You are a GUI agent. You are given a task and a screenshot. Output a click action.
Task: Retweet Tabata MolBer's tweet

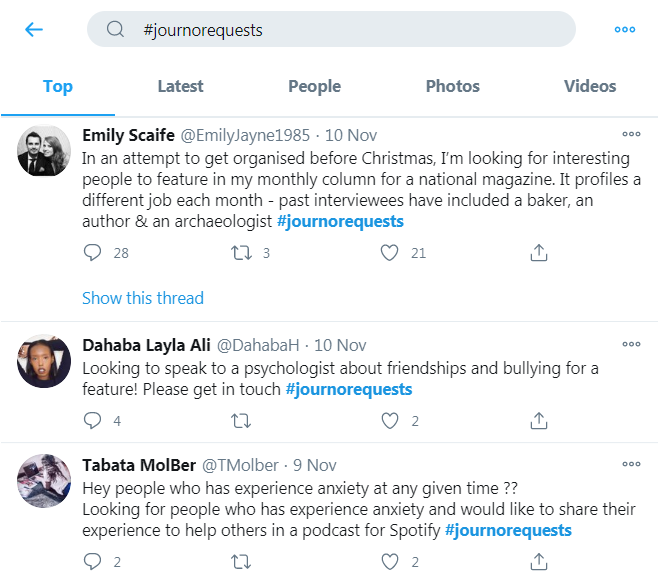coord(241,562)
